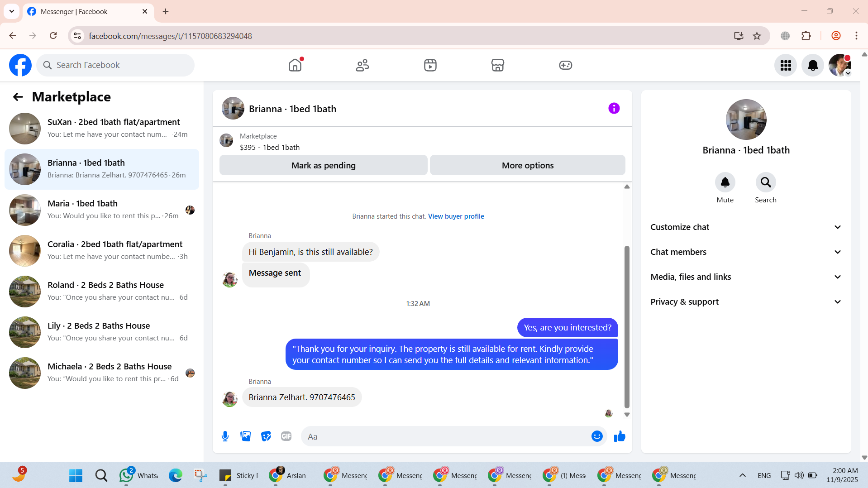Open Facebook Home feed icon
868x488 pixels.
[x=295, y=65]
